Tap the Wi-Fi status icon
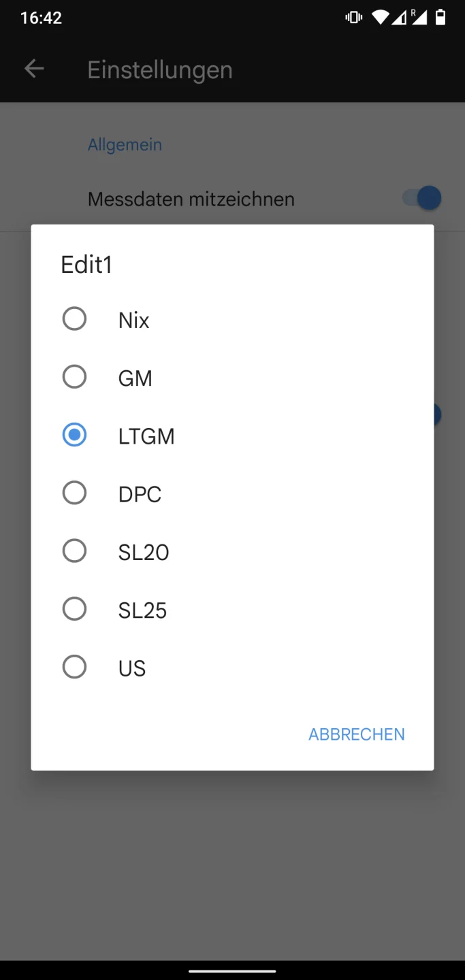The image size is (465, 980). coord(381,18)
